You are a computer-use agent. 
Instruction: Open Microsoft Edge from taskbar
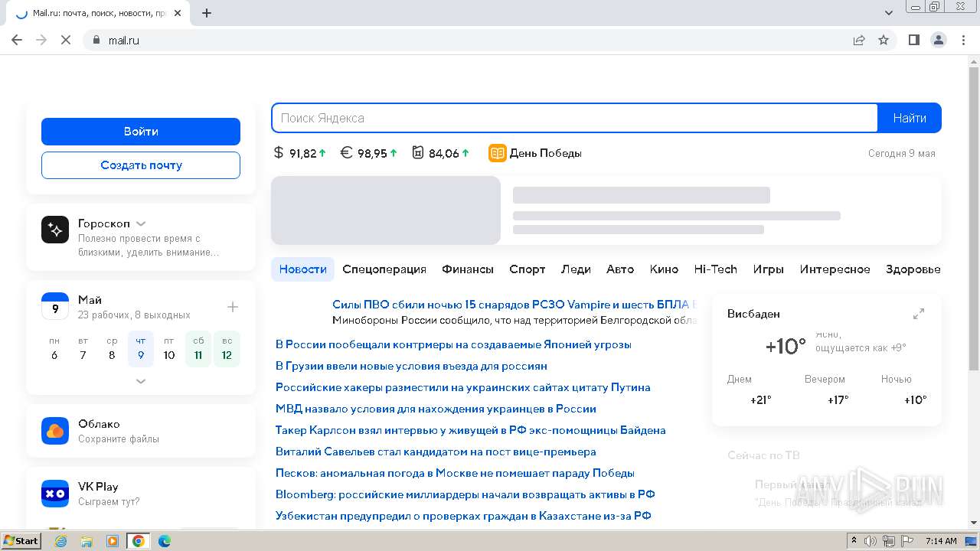point(165,541)
